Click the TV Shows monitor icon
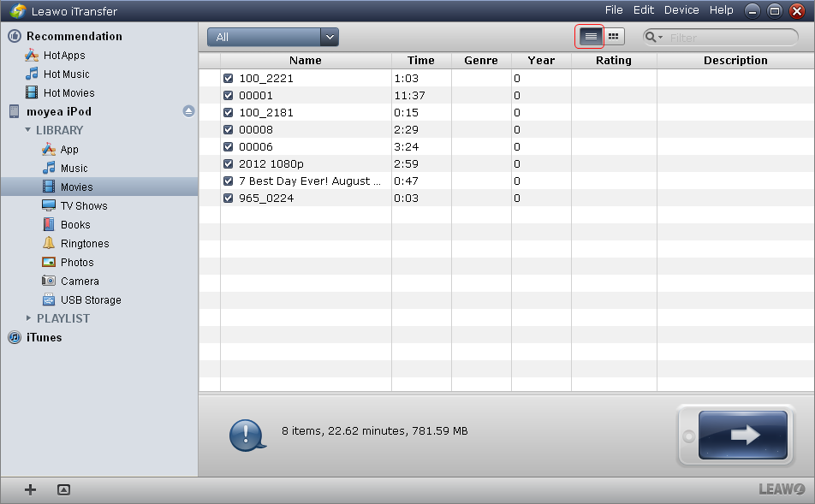The image size is (815, 504). click(x=49, y=205)
